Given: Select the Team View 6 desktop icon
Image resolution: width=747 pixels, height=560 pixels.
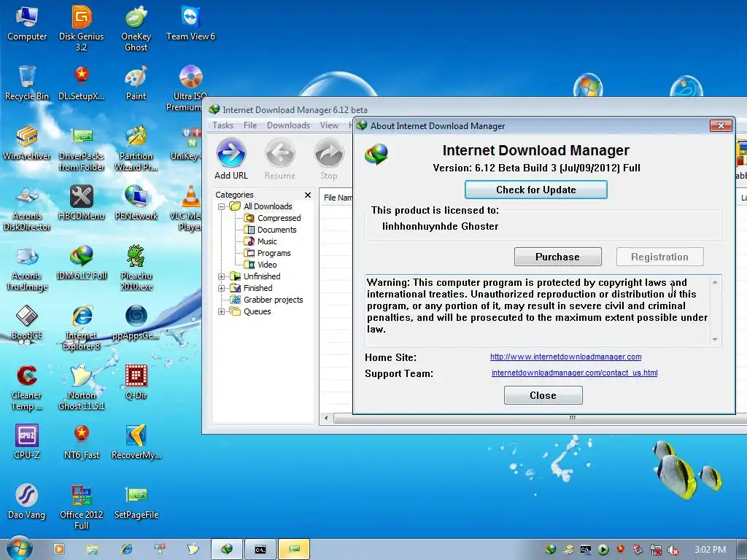Looking at the screenshot, I should (190, 23).
